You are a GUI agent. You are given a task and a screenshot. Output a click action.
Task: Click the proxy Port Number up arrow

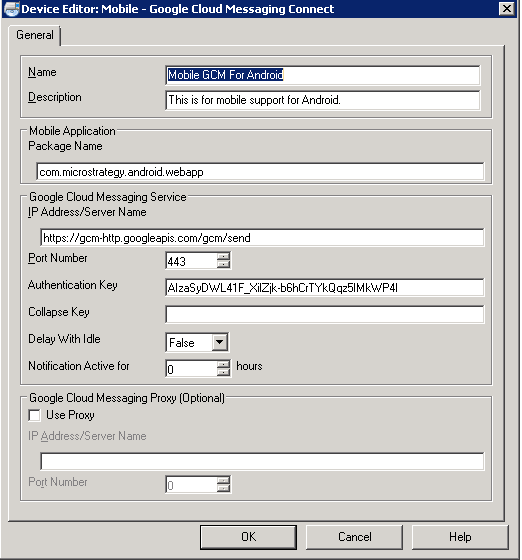click(x=223, y=480)
